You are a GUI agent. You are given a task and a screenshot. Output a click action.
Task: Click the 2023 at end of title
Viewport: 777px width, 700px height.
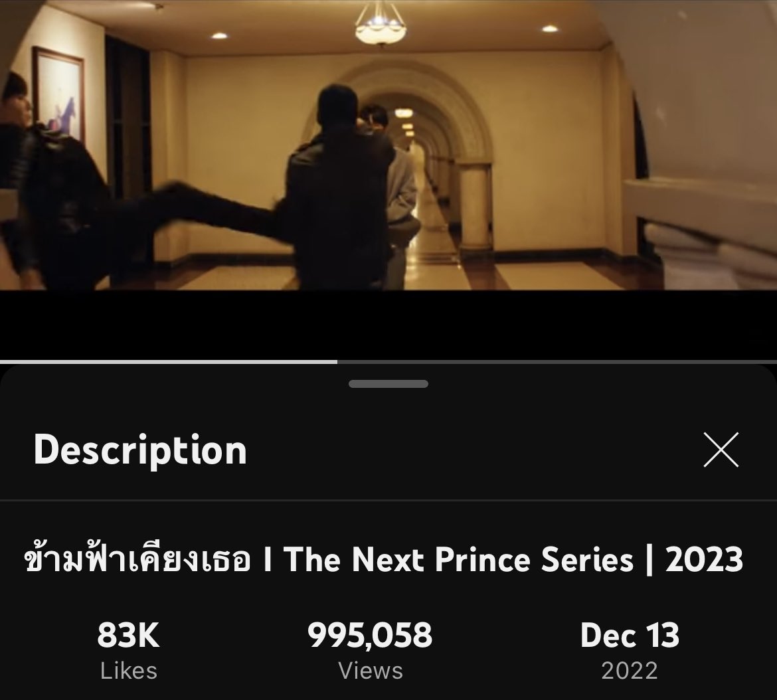click(704, 560)
